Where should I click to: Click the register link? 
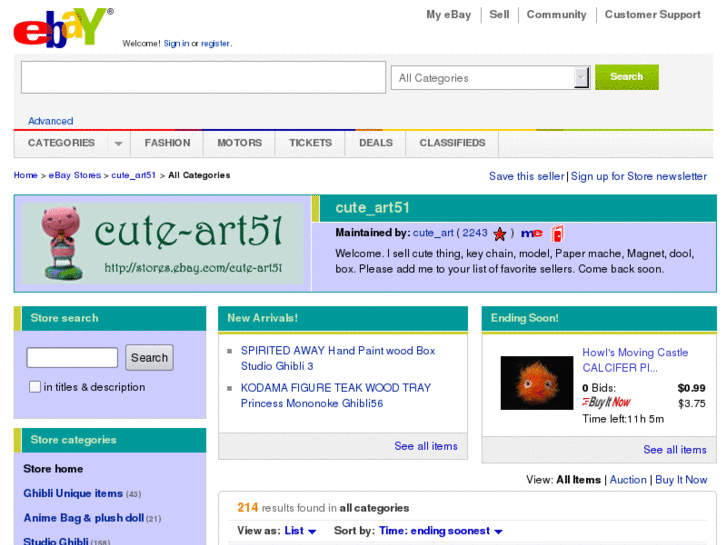[215, 44]
